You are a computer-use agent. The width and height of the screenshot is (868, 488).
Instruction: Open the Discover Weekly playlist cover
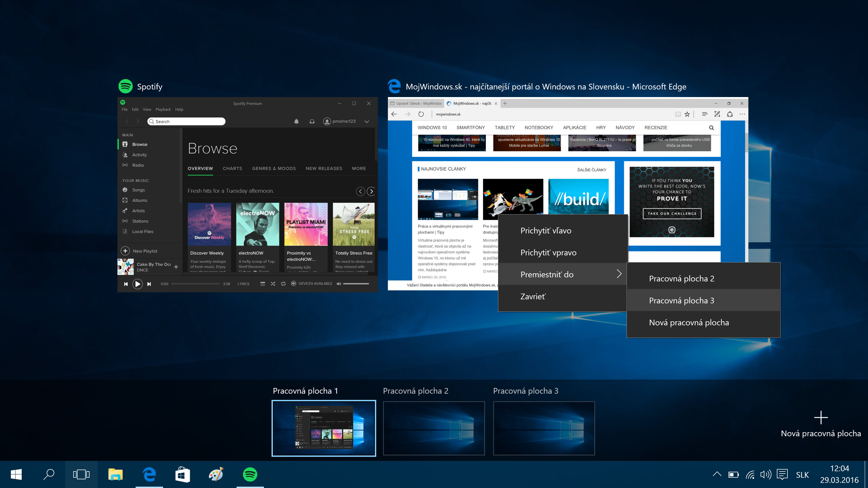[x=209, y=224]
